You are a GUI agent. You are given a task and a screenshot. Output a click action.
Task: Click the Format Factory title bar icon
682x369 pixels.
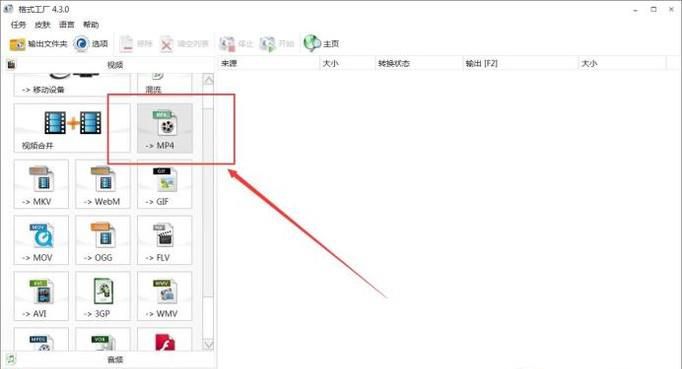coord(8,9)
